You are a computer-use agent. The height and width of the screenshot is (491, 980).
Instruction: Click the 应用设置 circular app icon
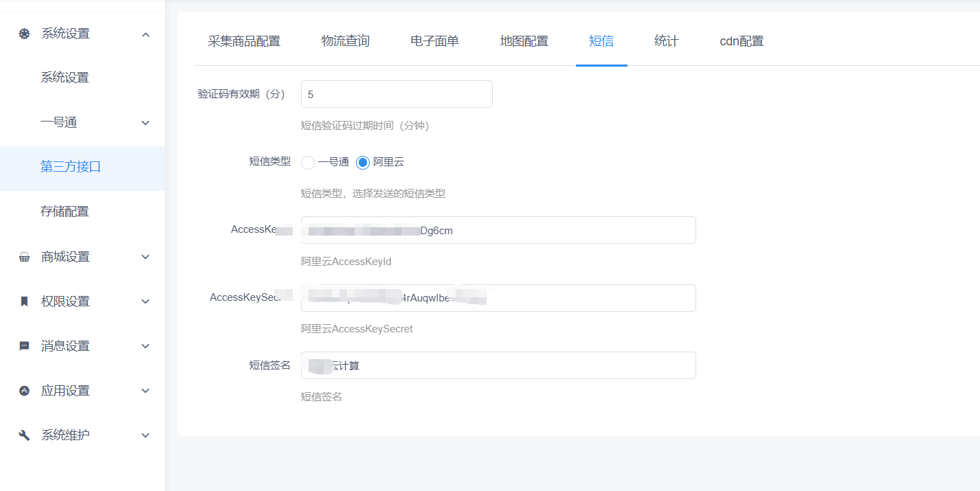24,391
